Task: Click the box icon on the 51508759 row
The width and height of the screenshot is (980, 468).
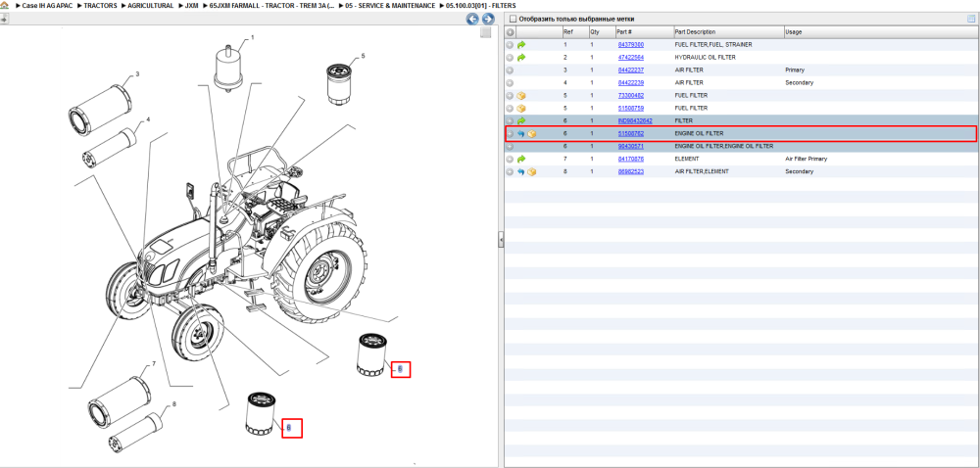Action: pyautogui.click(x=521, y=108)
